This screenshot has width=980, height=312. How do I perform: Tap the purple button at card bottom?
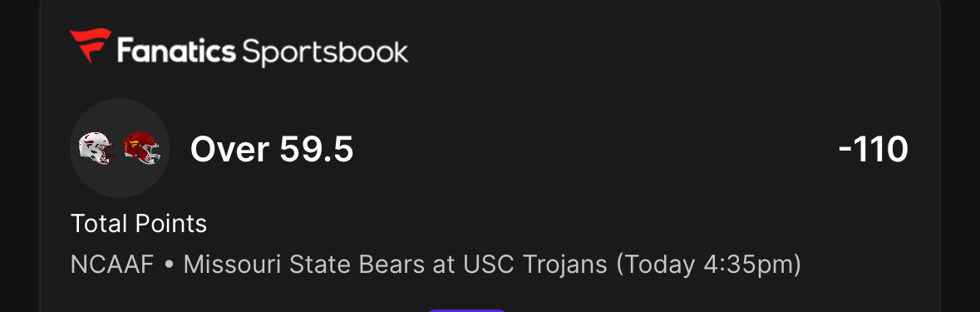[466, 310]
